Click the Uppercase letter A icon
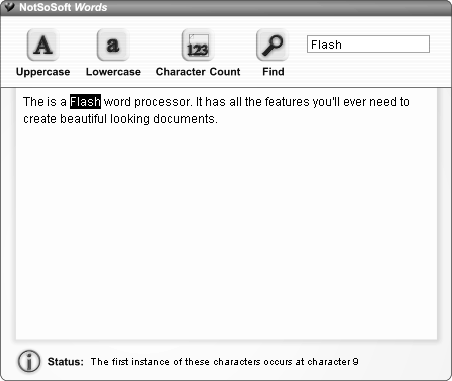The image size is (452, 381). [43, 45]
